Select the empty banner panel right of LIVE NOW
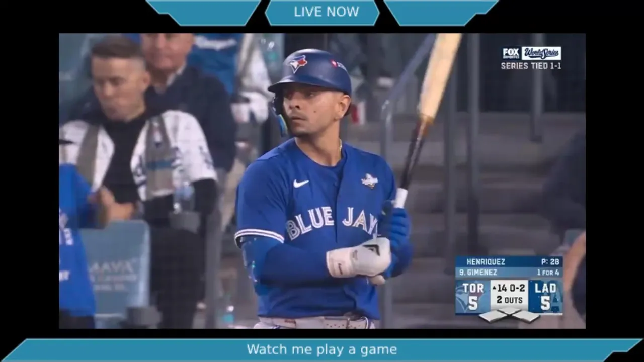This screenshot has height=362, width=644. [x=441, y=12]
